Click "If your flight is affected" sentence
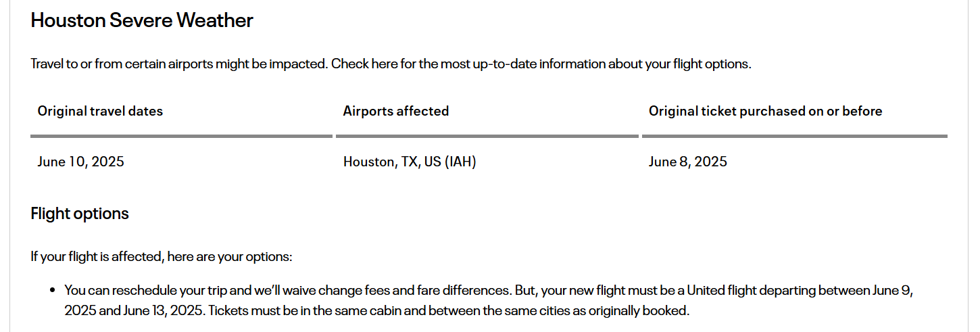This screenshot has width=980, height=332. coord(162,257)
